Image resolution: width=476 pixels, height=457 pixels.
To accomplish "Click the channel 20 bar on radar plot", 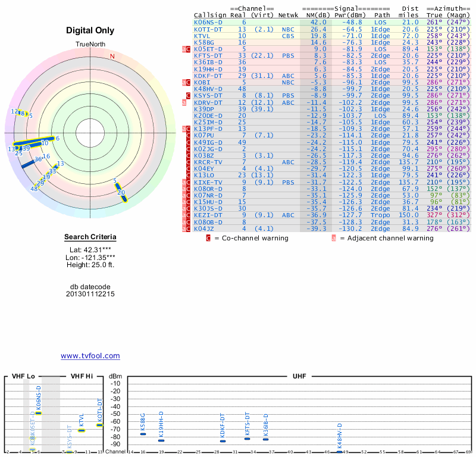I will tap(121, 192).
